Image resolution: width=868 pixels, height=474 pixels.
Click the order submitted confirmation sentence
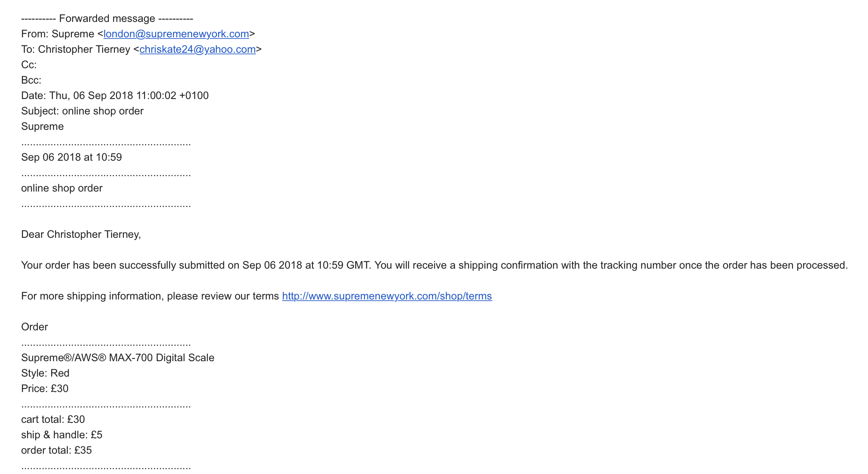click(x=434, y=265)
